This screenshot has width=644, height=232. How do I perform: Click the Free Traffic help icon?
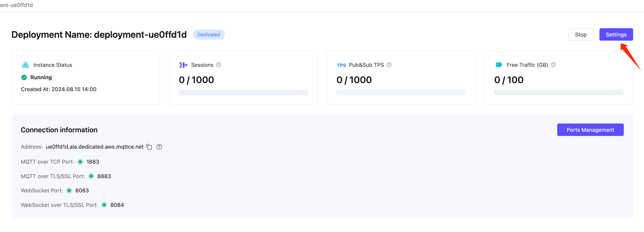point(553,65)
